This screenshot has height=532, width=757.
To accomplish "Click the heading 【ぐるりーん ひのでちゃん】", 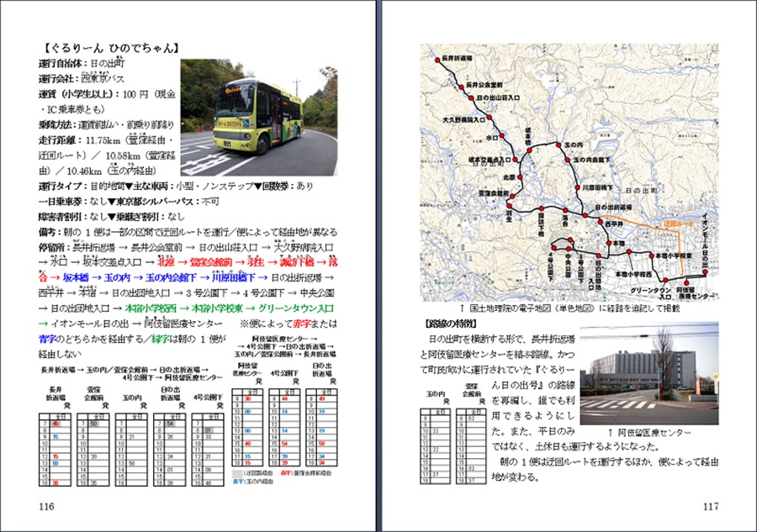I will coord(110,48).
